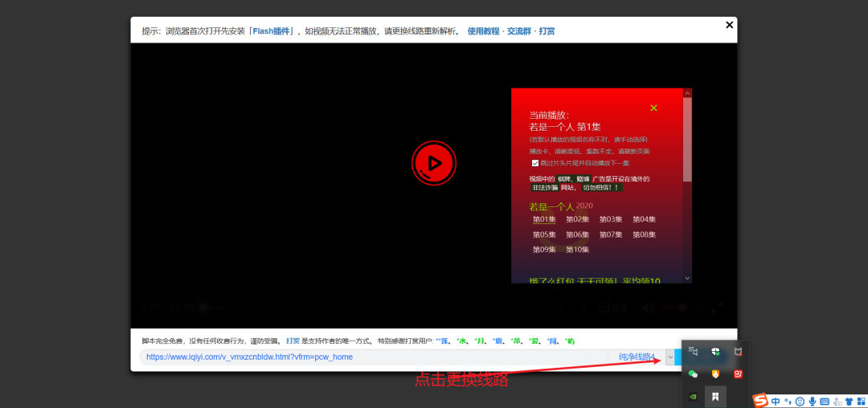Toggle punctuation mode on Sogou bar
This screenshot has width=868, height=408.
point(787,402)
